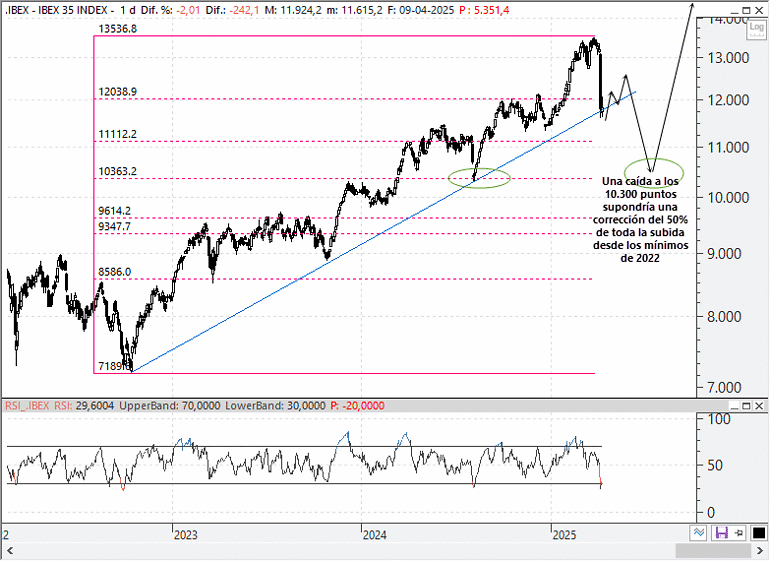The height and width of the screenshot is (561, 770).
Task: Click the 7.000 price axis label
Action: click(x=724, y=388)
